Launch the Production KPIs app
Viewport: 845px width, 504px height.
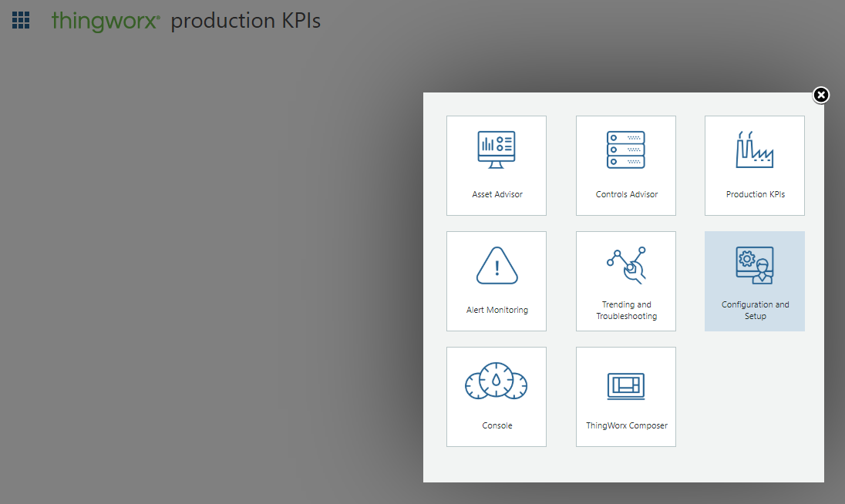point(754,165)
